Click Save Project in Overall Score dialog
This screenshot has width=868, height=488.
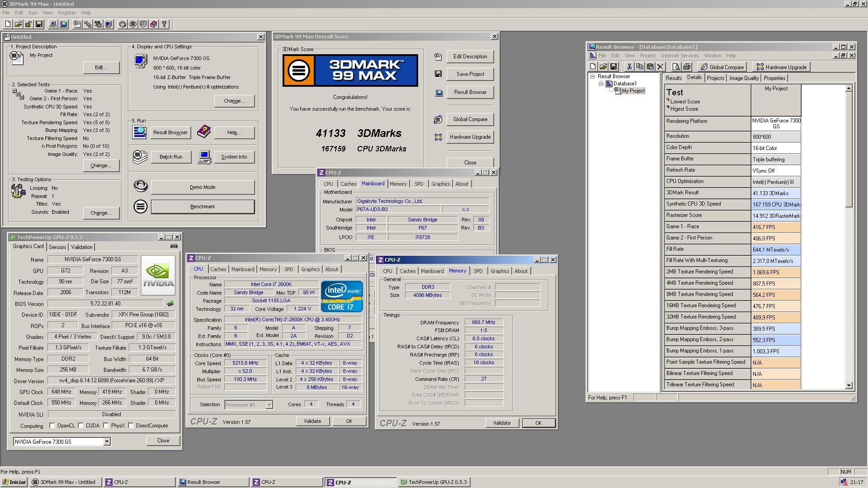tap(470, 74)
